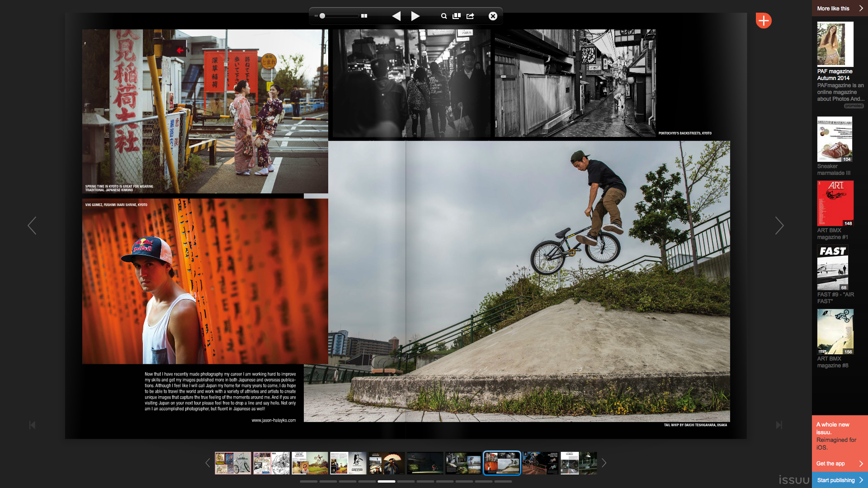The height and width of the screenshot is (488, 868).
Task: Flip to previous spread with left side chevron
Action: [32, 225]
